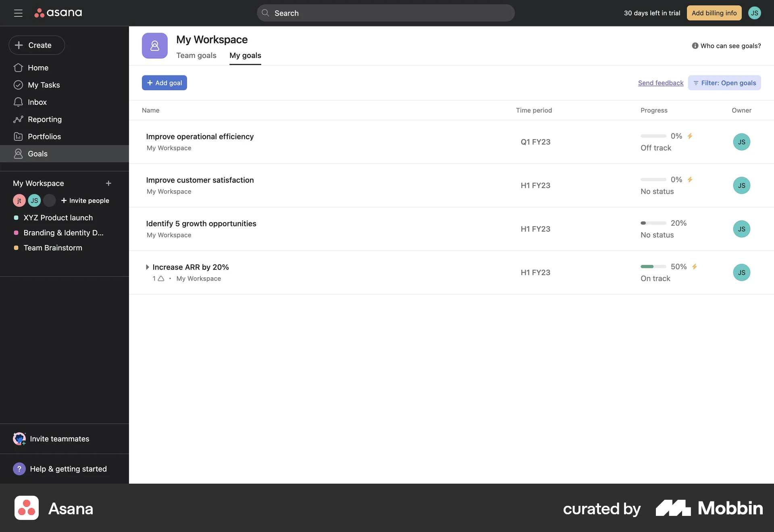
Task: Open the hamburger menu next to Asana logo
Action: click(18, 13)
